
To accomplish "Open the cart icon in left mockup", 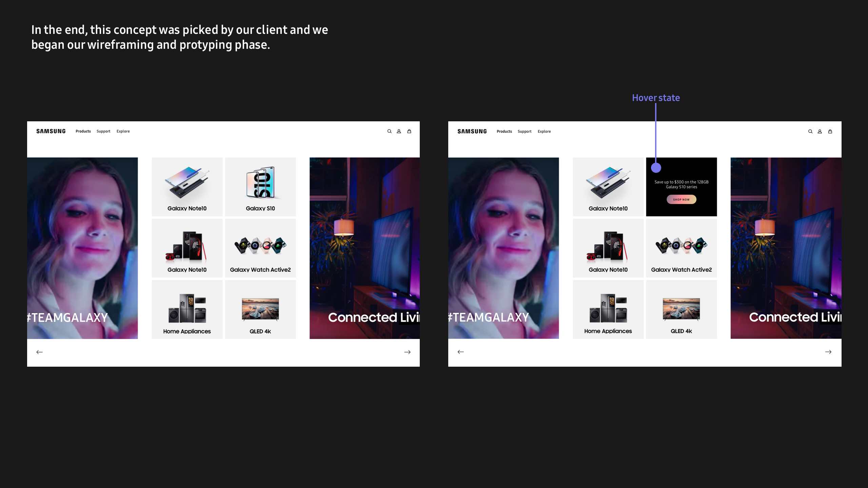I will tap(409, 131).
